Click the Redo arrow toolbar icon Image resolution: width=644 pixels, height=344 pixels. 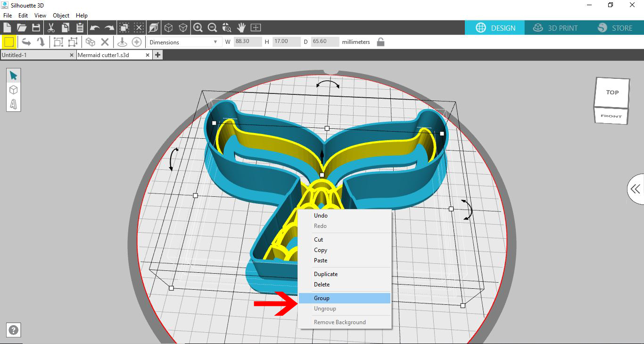pos(109,28)
